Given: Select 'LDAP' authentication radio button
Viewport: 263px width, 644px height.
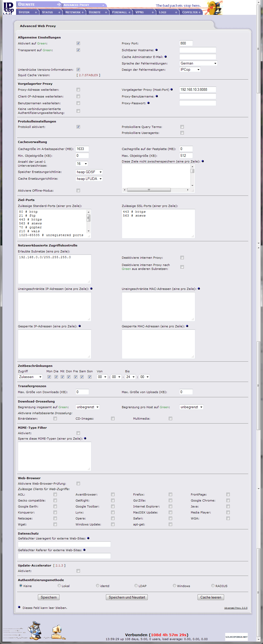Looking at the screenshot, I should pos(136,586).
